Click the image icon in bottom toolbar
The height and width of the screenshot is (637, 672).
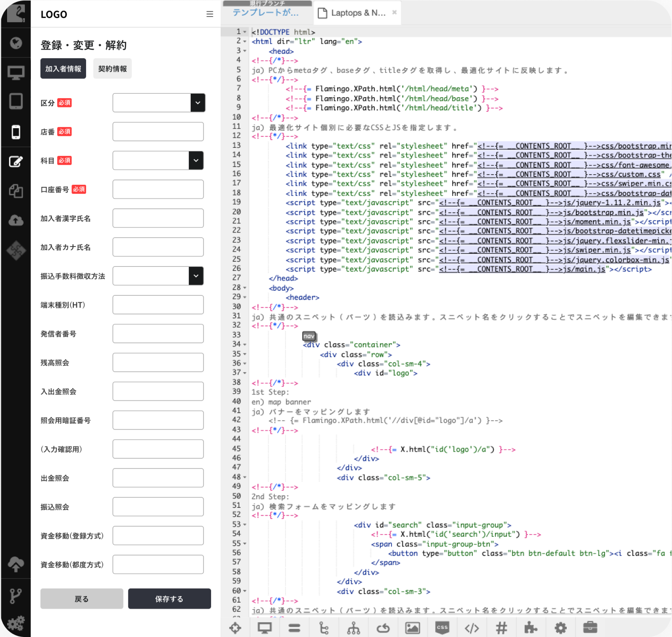pyautogui.click(x=412, y=628)
